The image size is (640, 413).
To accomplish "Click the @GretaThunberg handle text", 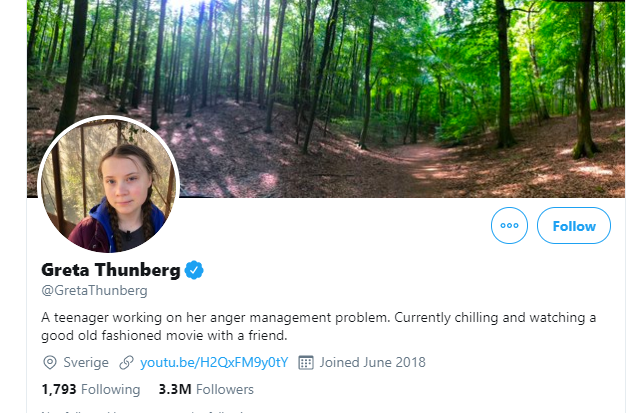I will [94, 291].
